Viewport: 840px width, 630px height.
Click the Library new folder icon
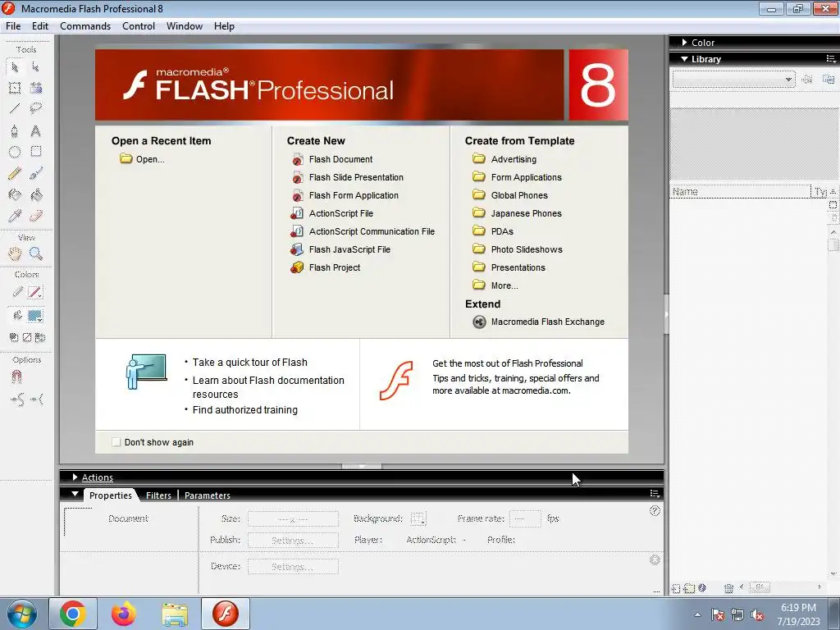tap(689, 587)
